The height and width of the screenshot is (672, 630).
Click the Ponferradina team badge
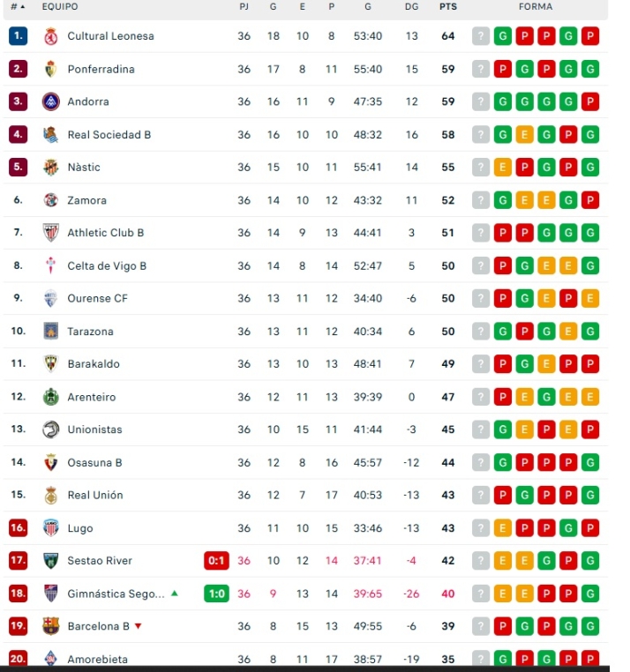coord(50,69)
